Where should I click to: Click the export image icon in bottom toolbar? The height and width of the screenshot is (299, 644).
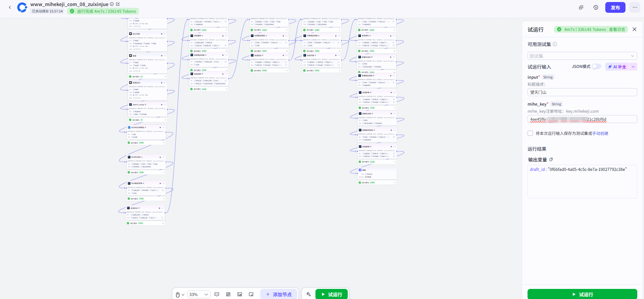click(240, 294)
